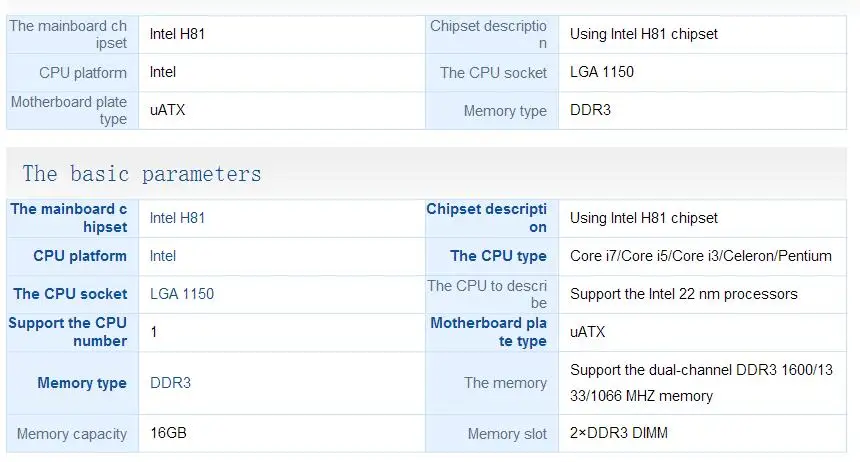The width and height of the screenshot is (860, 462).
Task: Select the 'LGA 1150' value in basic parameters
Action: pos(182,294)
